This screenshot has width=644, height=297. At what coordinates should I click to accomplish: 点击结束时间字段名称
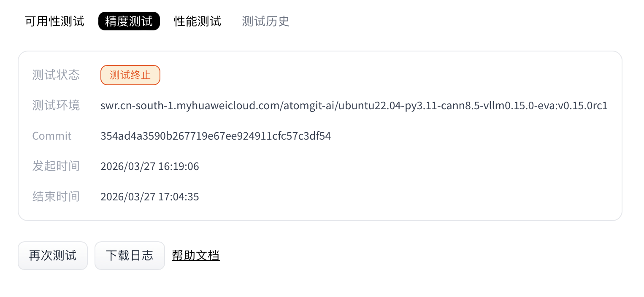[56, 197]
